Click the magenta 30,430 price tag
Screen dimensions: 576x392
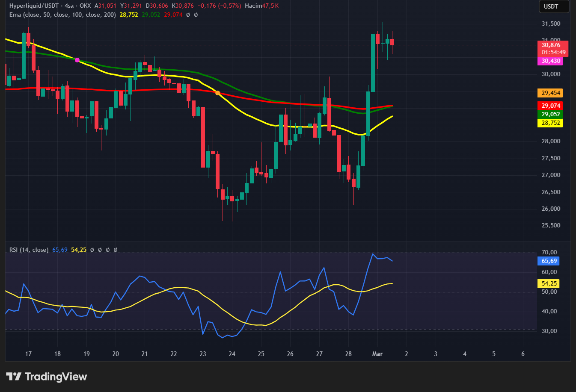(x=550, y=61)
